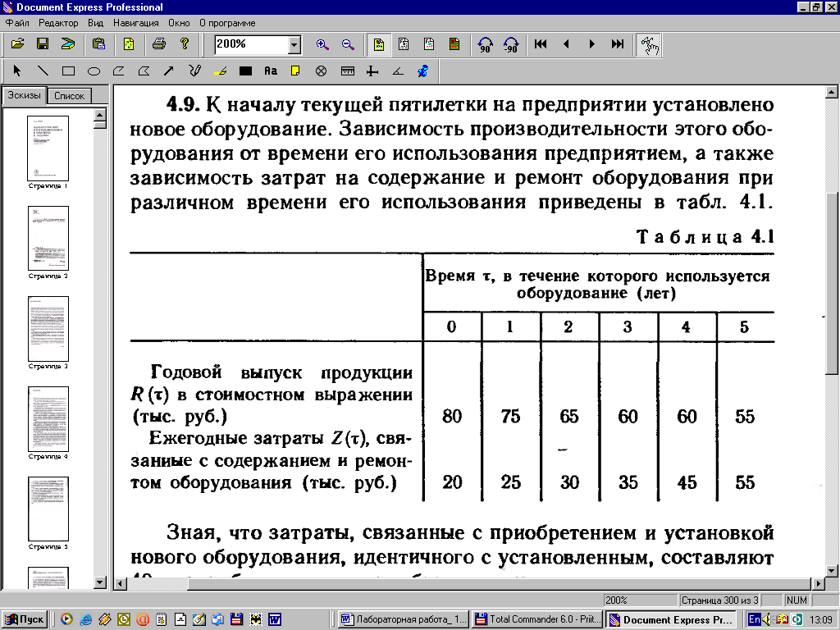Select the Line drawing tool

pyautogui.click(x=43, y=71)
